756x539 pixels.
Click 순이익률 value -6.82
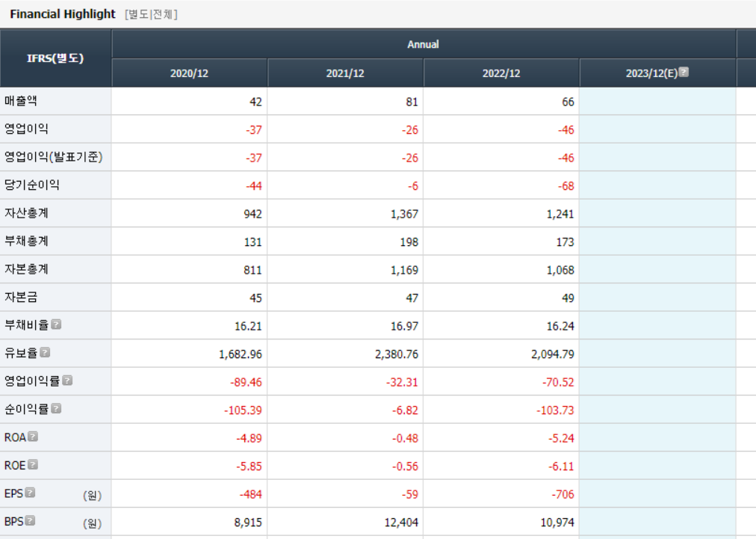coord(404,410)
